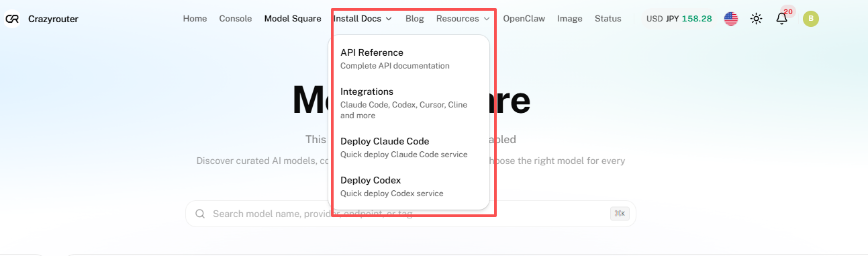Open the Status nav link
Screen dimensions: 868x256
[x=608, y=19]
